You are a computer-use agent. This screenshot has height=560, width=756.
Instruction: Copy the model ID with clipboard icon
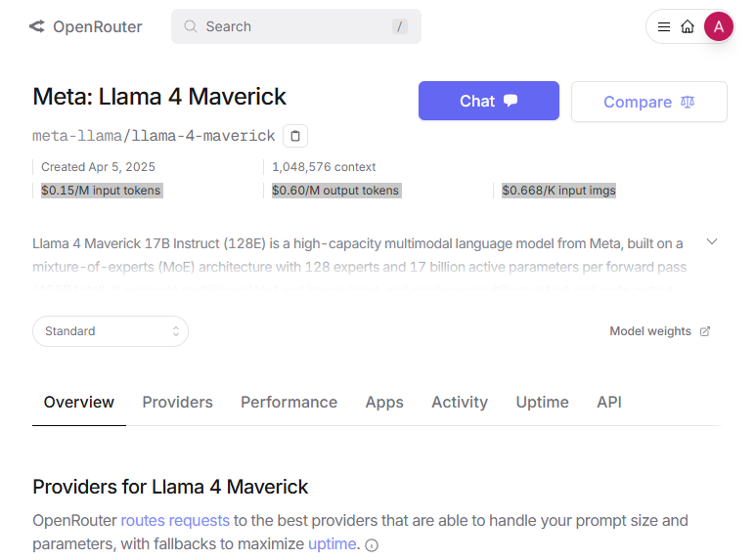pos(295,136)
